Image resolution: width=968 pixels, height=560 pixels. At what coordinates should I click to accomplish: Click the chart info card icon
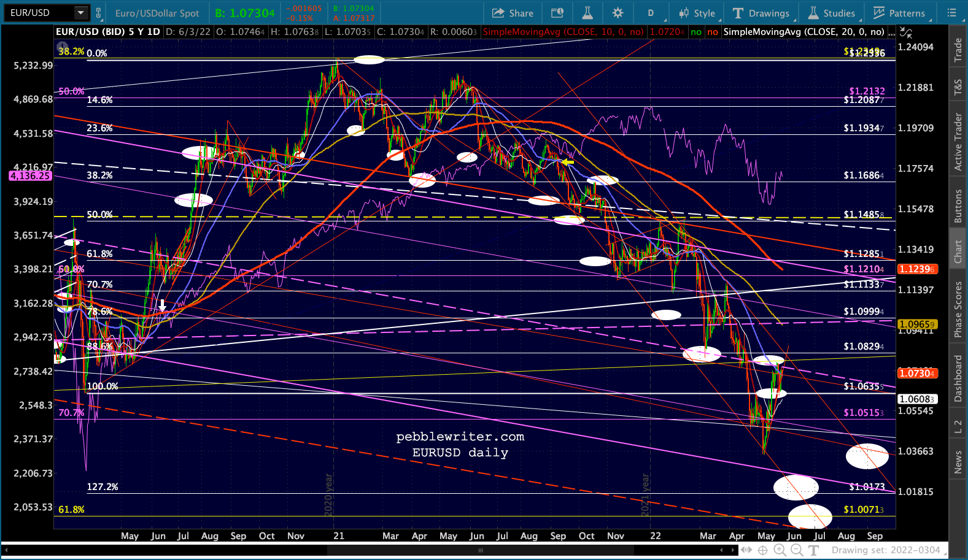(x=557, y=13)
